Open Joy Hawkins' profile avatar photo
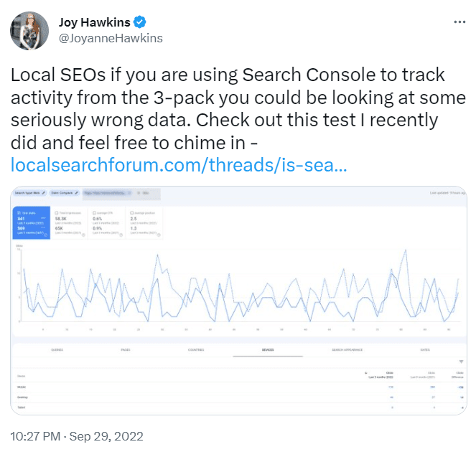 (x=29, y=31)
